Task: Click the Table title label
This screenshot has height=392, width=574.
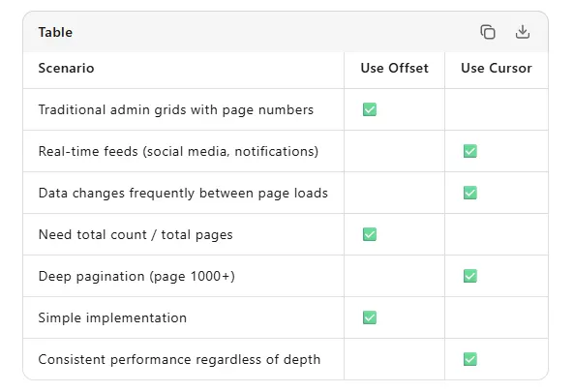Action: (x=55, y=32)
